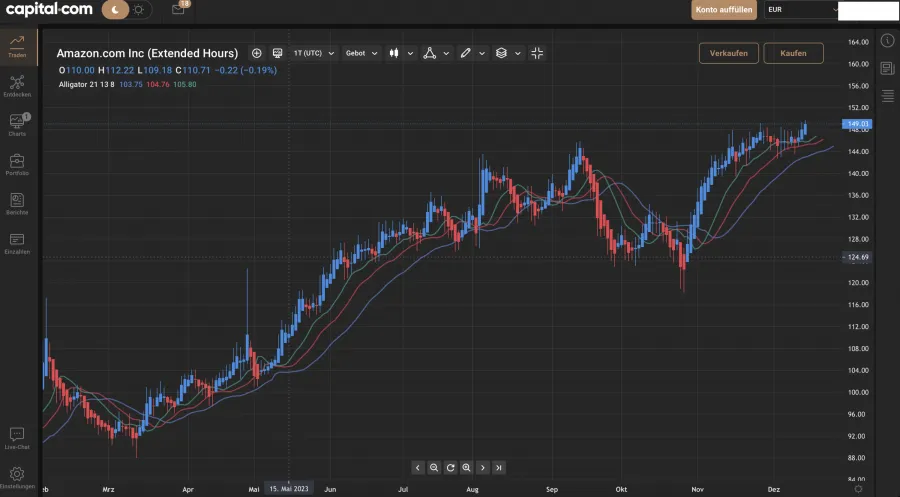Image resolution: width=900 pixels, height=497 pixels.
Task: Expand the layers dropdown arrow
Action: tap(518, 53)
